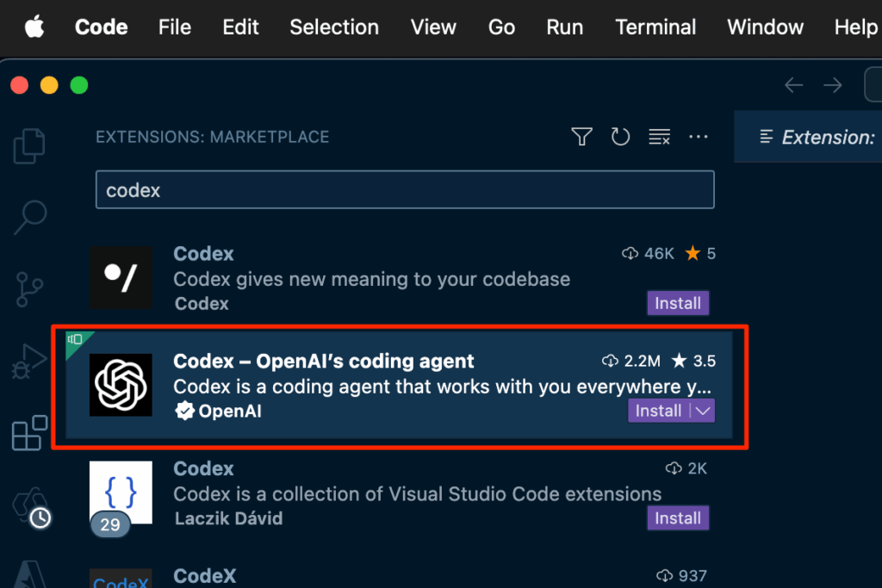Click the filter extensions funnel icon

pos(581,137)
